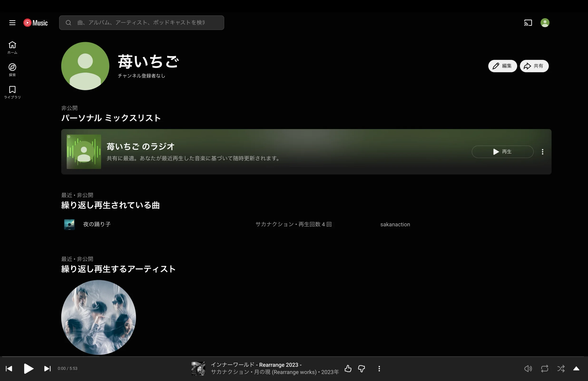Toggle repeat mode
Image resolution: width=588 pixels, height=381 pixels.
[544, 369]
